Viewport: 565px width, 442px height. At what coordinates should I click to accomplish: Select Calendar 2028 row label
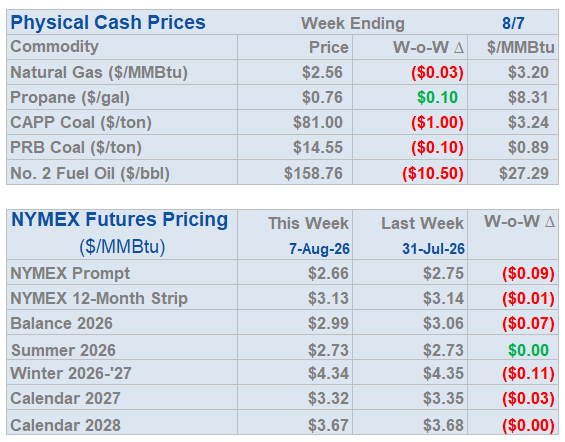tap(65, 425)
